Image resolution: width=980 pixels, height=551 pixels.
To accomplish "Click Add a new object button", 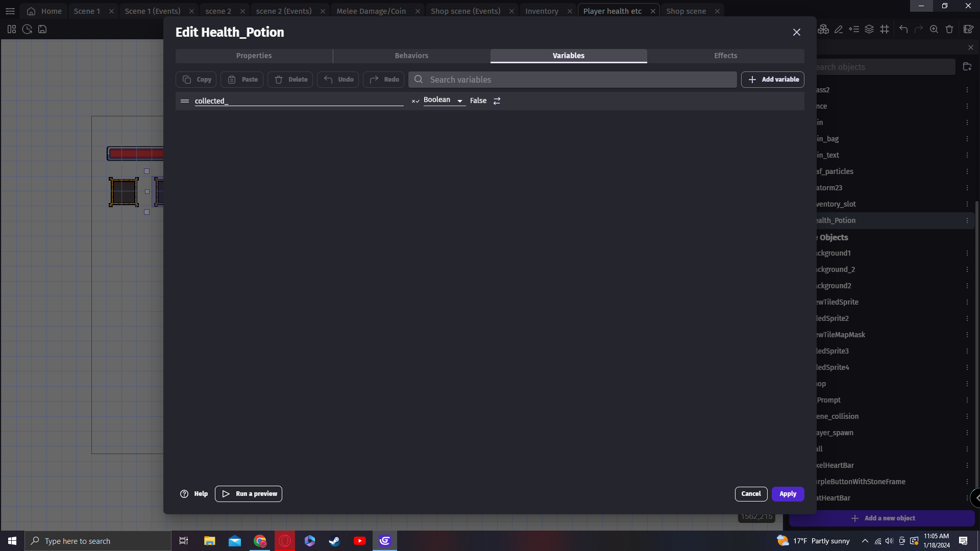I will tap(882, 518).
